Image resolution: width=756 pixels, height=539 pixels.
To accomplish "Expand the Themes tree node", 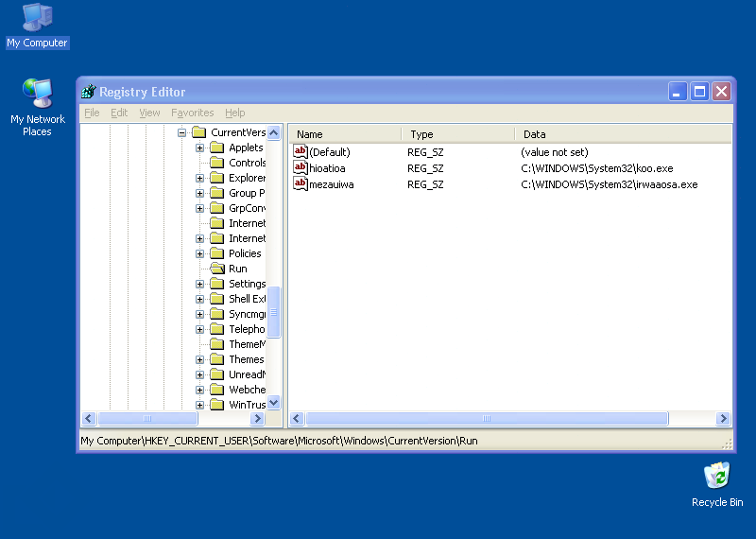I will [199, 360].
